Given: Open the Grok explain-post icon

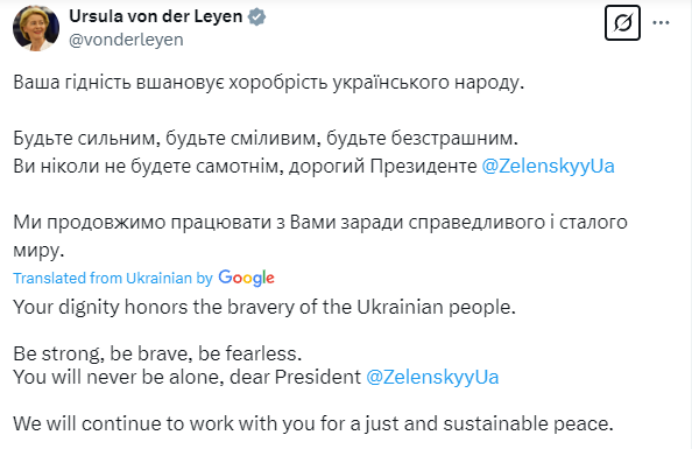Looking at the screenshot, I should [622, 23].
